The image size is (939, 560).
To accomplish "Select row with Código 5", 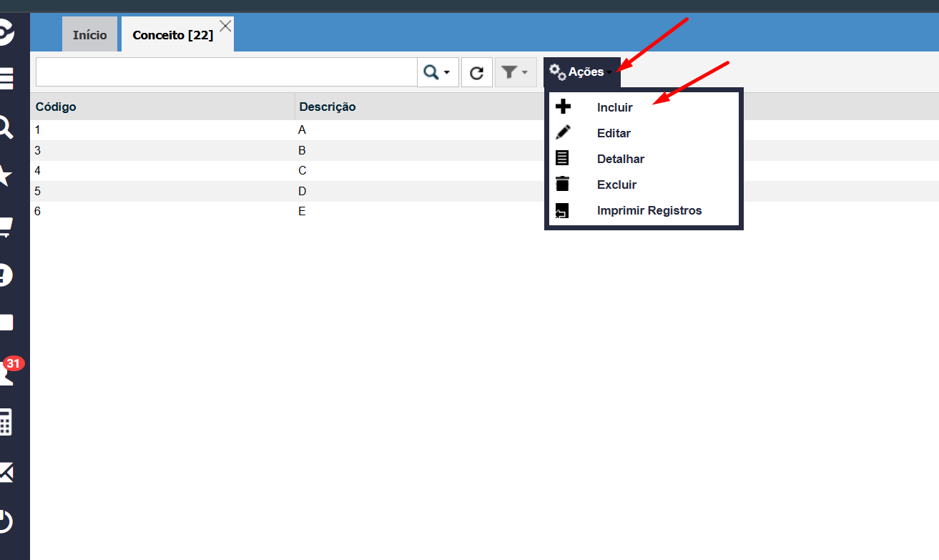I will point(484,191).
